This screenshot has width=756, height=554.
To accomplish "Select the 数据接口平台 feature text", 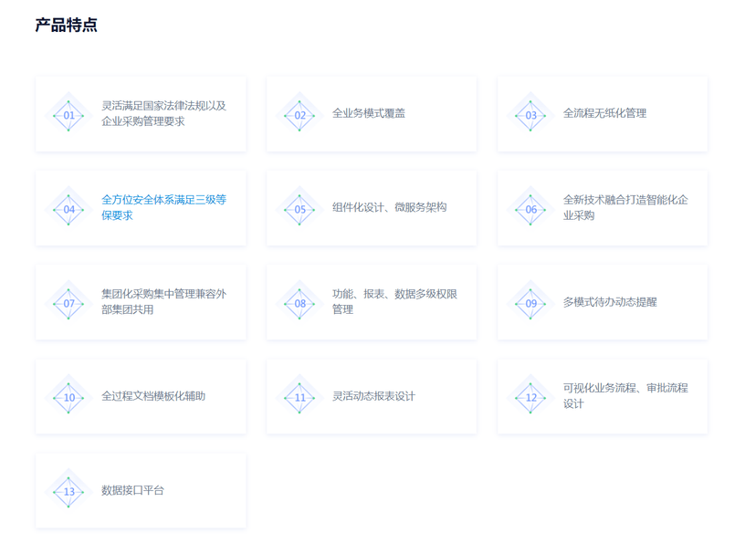I will click(132, 490).
